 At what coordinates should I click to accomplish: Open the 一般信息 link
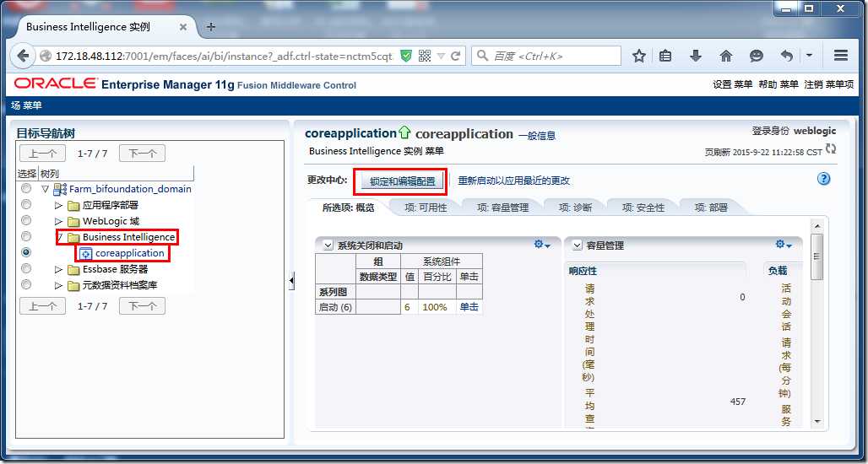[x=537, y=136]
